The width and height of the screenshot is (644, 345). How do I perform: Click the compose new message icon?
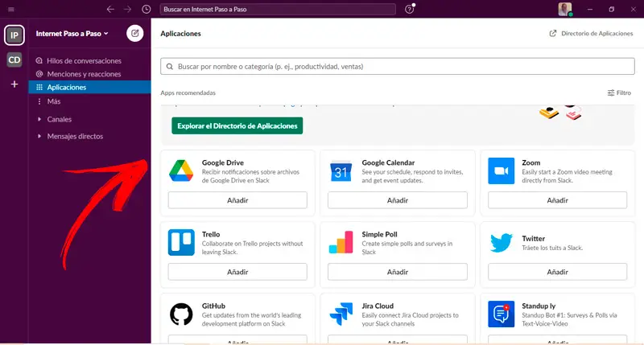coord(134,34)
